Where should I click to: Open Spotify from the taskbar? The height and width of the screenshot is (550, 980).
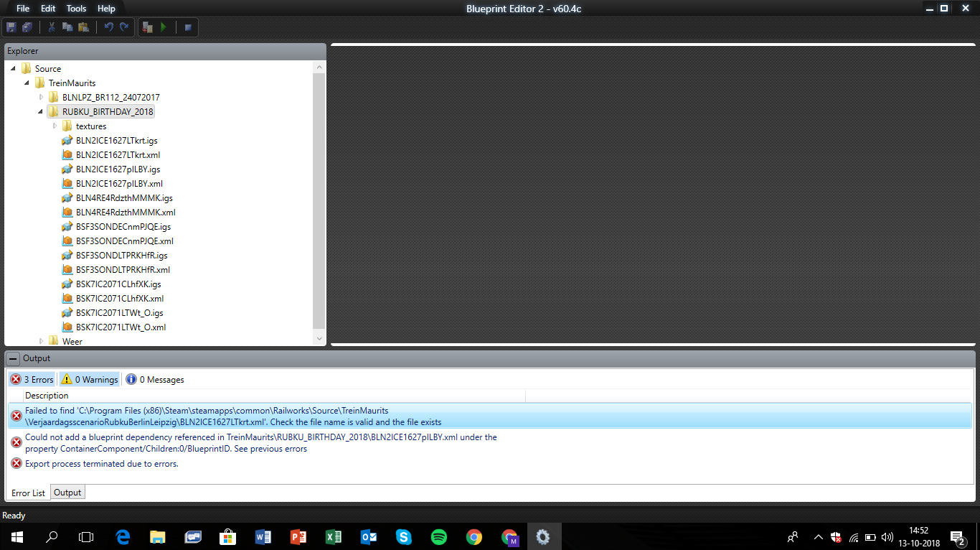pos(439,536)
